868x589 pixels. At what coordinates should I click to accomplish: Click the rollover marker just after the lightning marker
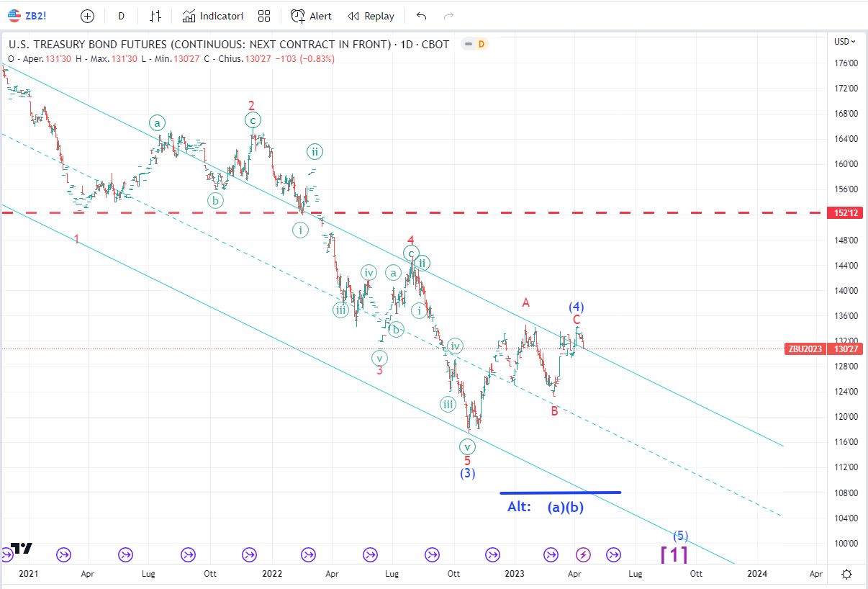tap(614, 554)
